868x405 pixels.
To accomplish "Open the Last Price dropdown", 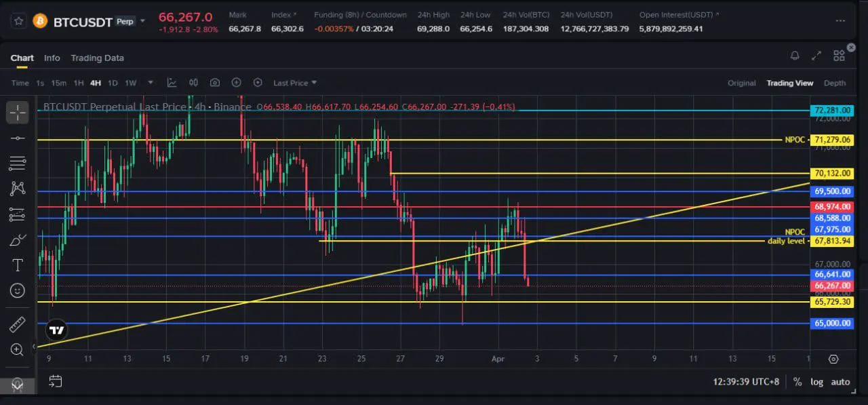I will [295, 83].
